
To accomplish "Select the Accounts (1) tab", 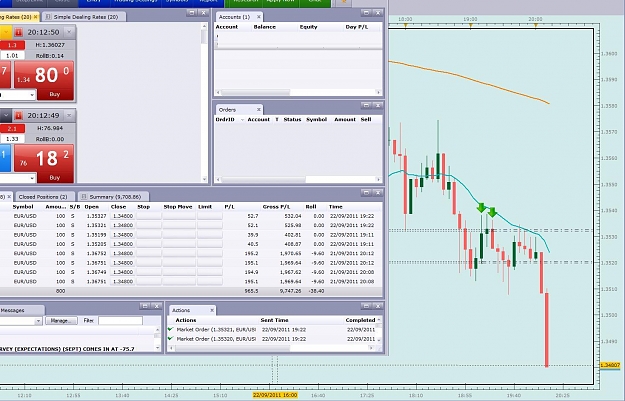I will coord(234,17).
